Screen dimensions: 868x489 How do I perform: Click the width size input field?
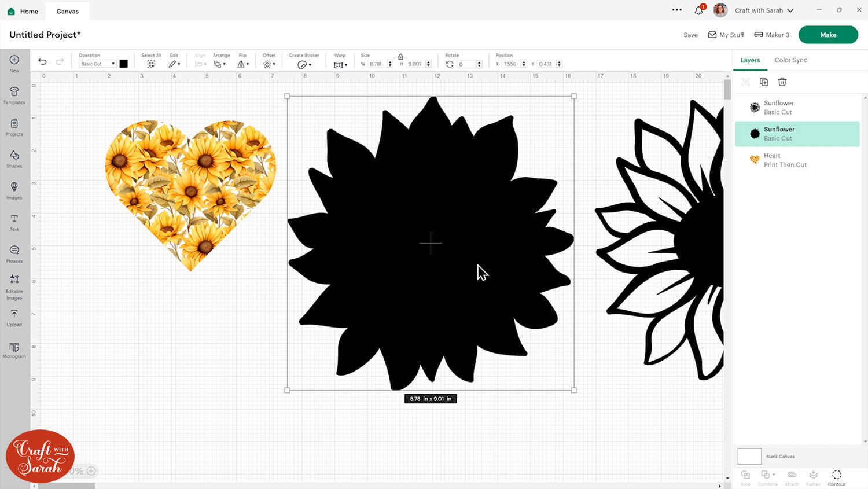pos(377,64)
